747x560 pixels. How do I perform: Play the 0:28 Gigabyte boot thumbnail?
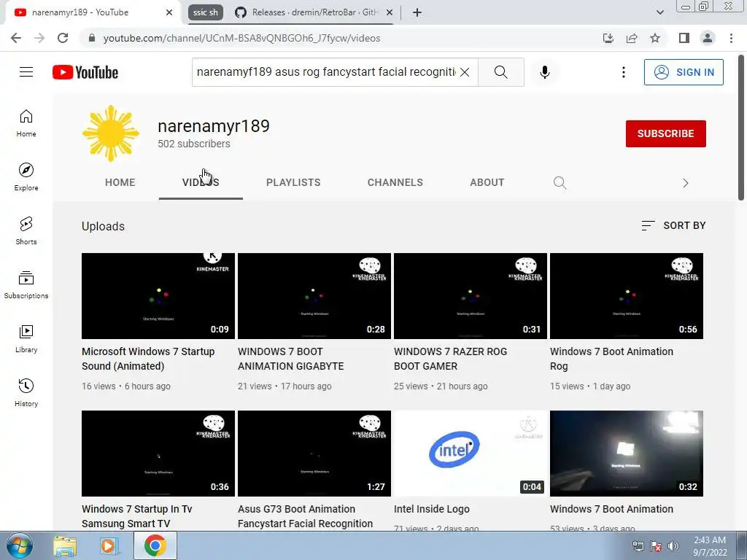(x=314, y=296)
